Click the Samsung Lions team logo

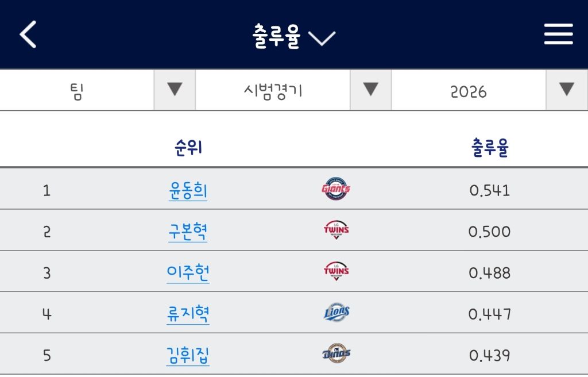[336, 312]
